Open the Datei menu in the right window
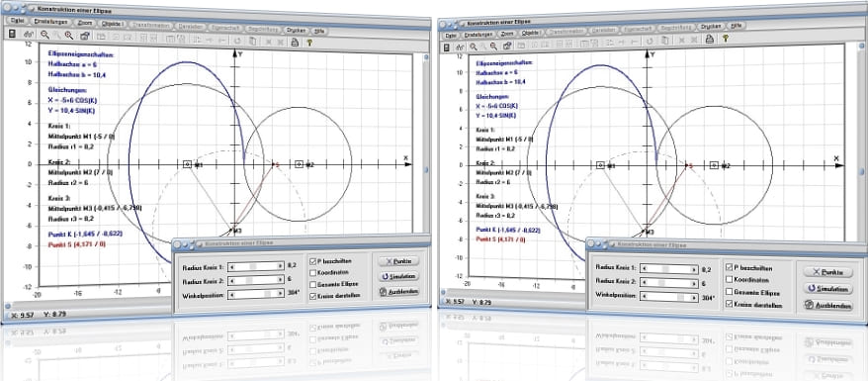This screenshot has height=381, width=868. [451, 36]
